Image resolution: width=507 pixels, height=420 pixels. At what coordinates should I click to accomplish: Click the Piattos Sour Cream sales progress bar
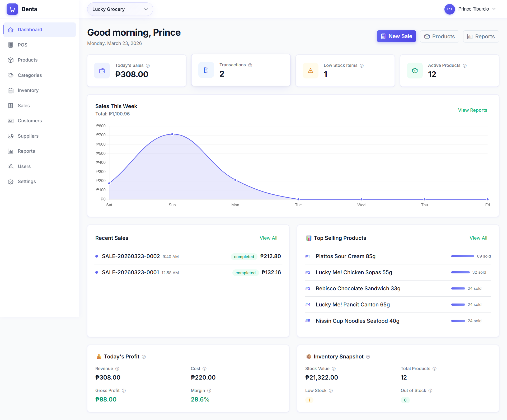point(462,256)
